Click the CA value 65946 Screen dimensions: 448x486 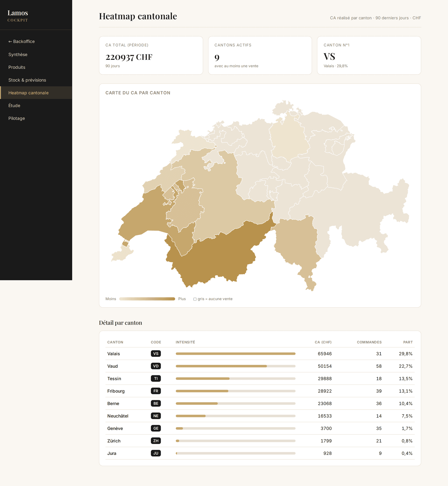[x=325, y=354]
